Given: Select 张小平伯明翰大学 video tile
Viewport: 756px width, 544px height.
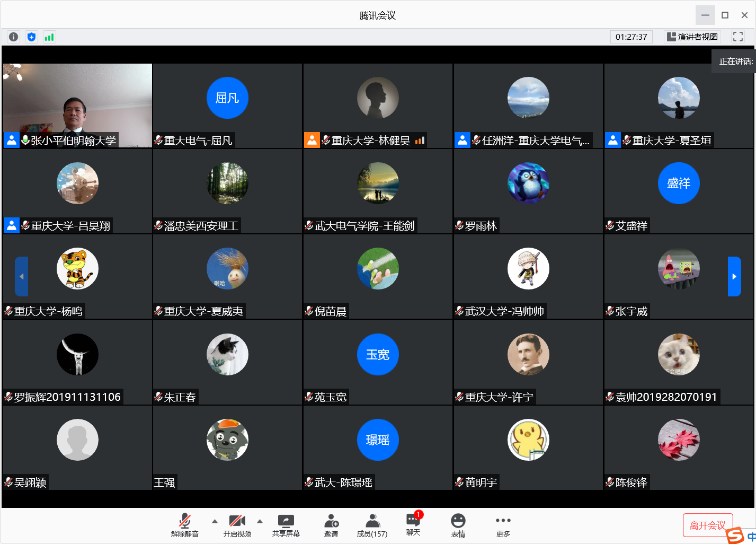Looking at the screenshot, I should coord(77,106).
